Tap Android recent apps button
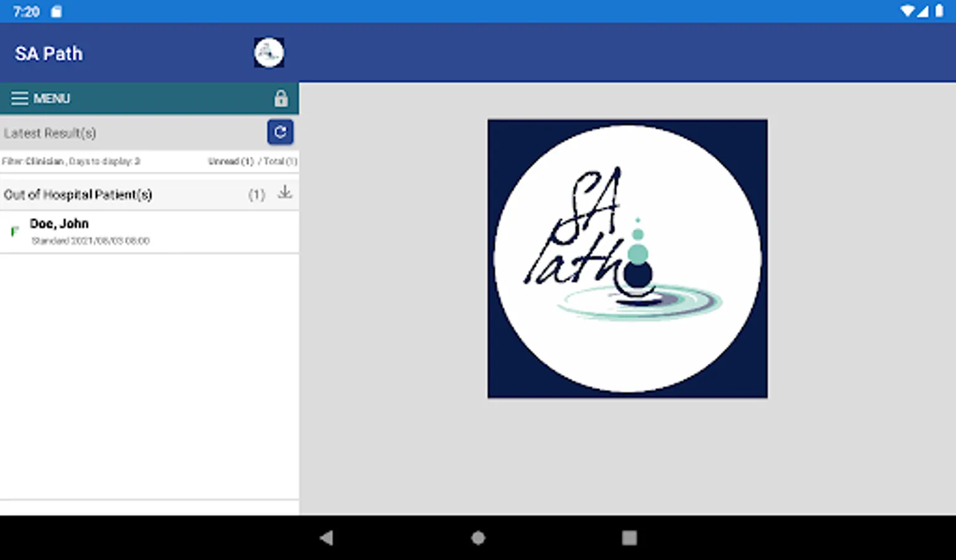956x560 pixels. 629,538
